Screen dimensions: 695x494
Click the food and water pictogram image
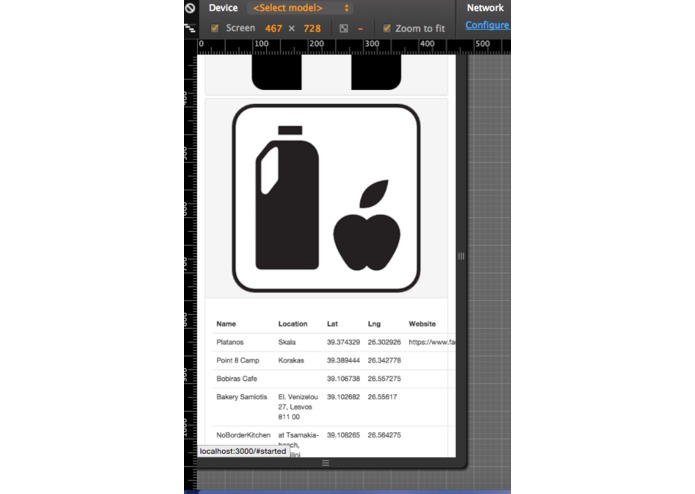point(326,198)
